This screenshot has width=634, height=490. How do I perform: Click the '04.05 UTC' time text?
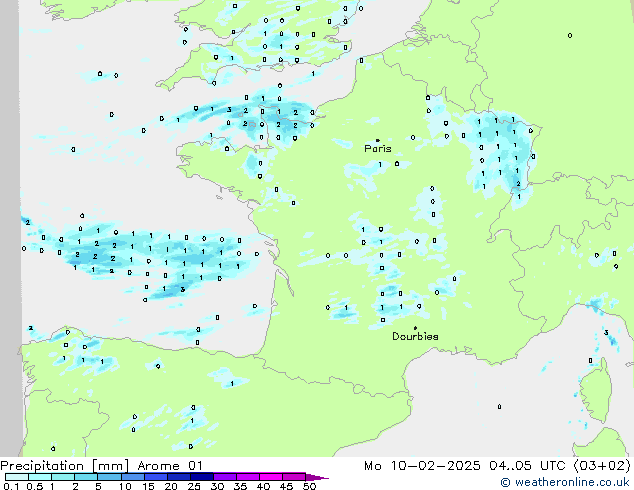click(527, 466)
